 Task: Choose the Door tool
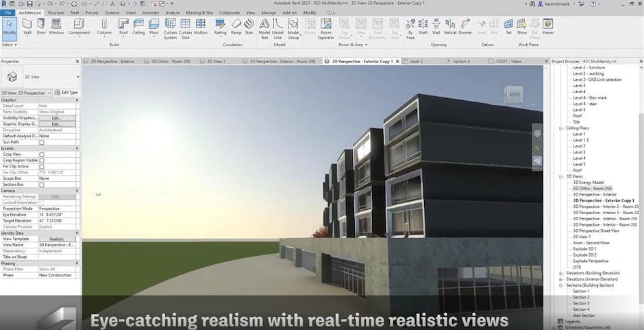41,27
